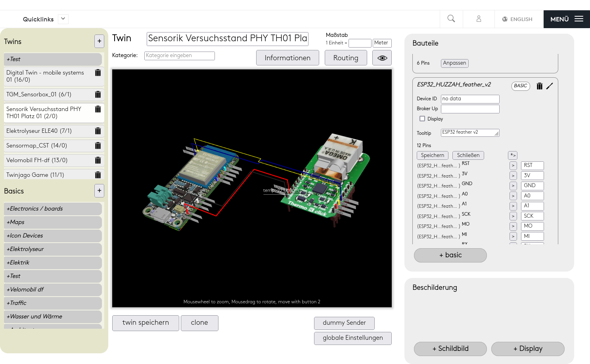Open the user account icon
The image size is (590, 364).
pyautogui.click(x=479, y=19)
